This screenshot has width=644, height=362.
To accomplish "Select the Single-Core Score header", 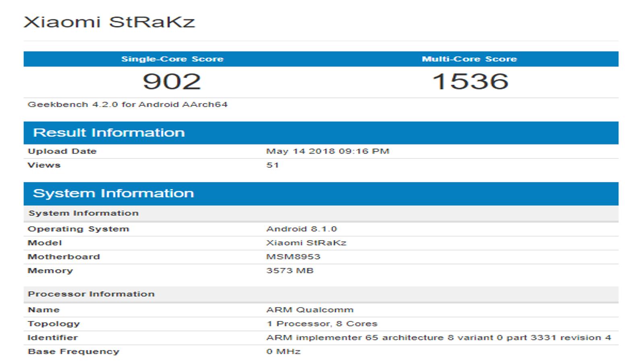I will click(172, 59).
